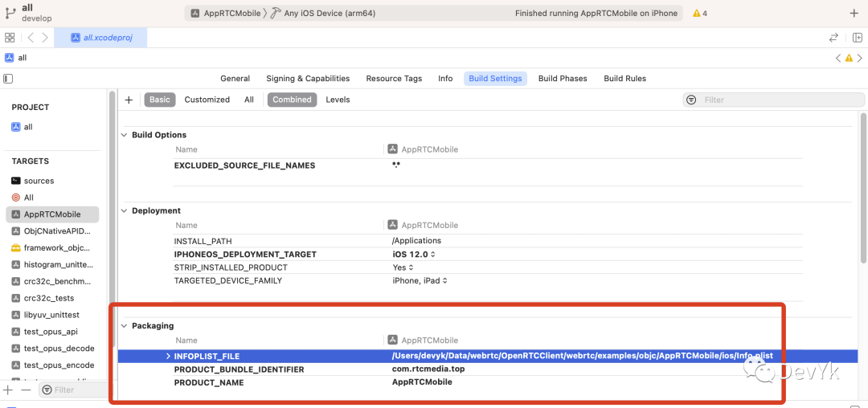Go back with the left chevron arrow
This screenshot has width=868, height=408.
click(31, 38)
